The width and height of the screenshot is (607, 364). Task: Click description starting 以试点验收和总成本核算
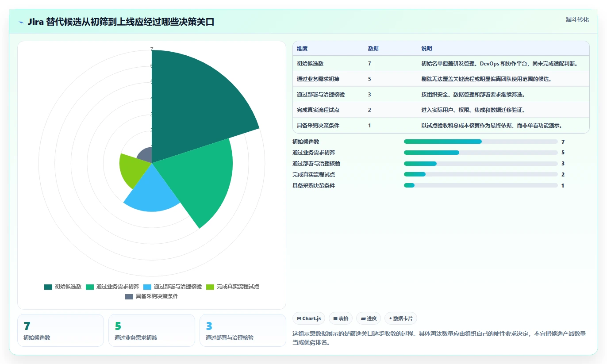[492, 126]
